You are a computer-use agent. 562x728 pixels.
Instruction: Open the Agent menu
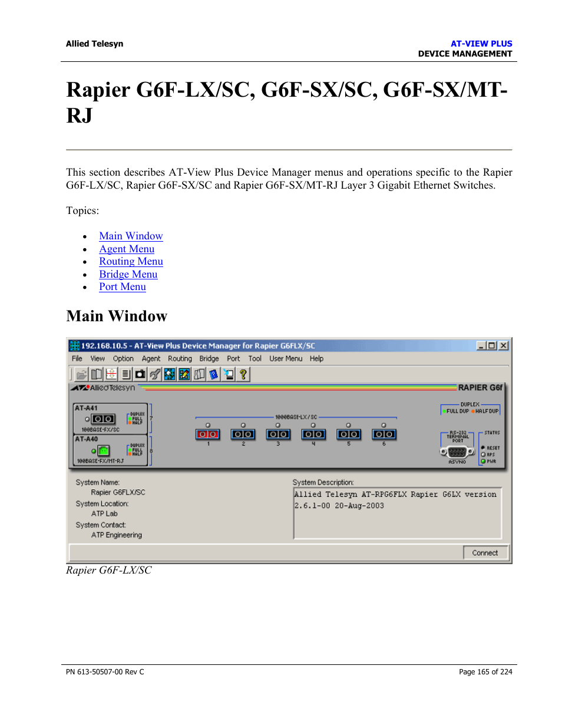[x=151, y=358]
